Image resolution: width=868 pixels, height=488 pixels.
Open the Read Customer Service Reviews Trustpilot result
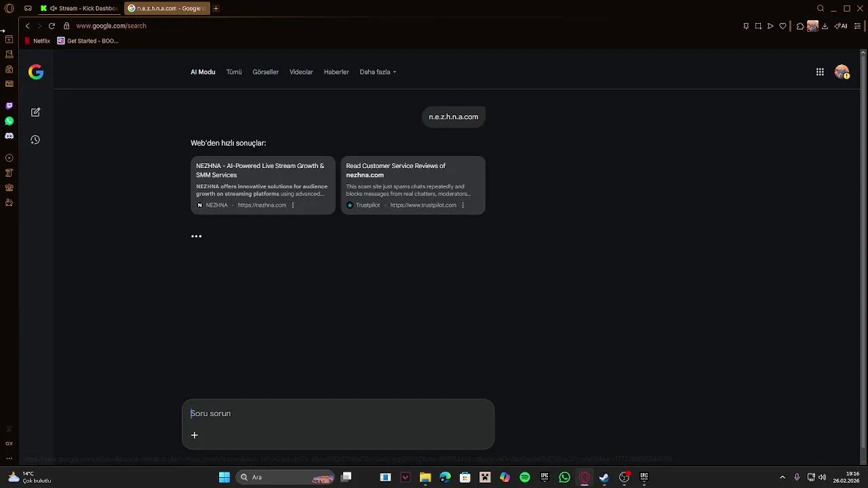pos(413,185)
